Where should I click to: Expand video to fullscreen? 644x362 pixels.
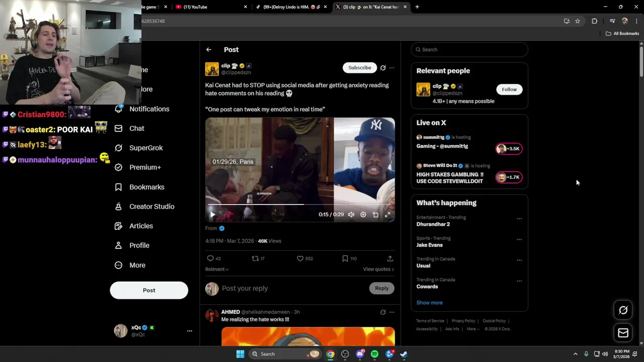pyautogui.click(x=387, y=215)
